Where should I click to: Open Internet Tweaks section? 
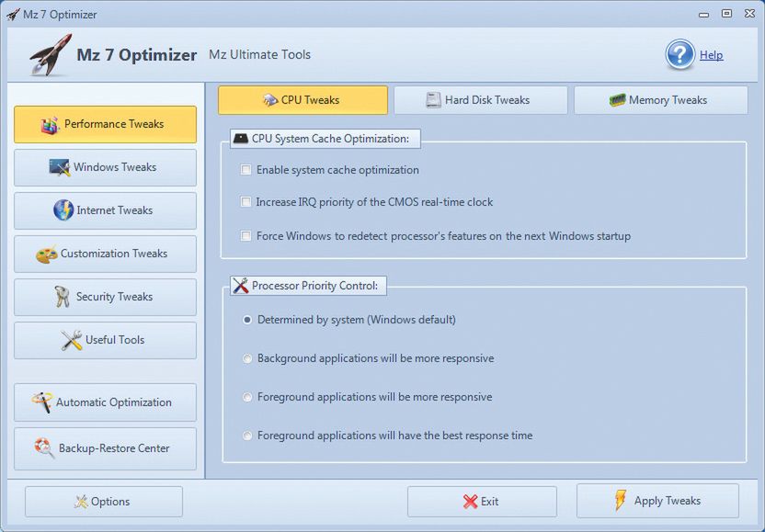106,210
